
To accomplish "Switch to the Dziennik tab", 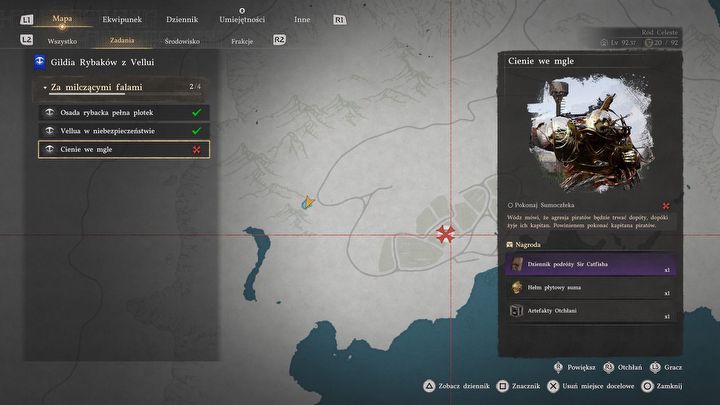I will point(182,19).
